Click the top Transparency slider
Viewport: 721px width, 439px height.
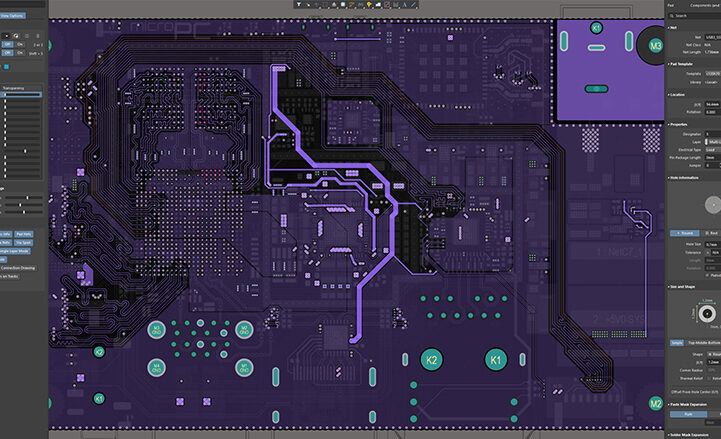point(22,94)
